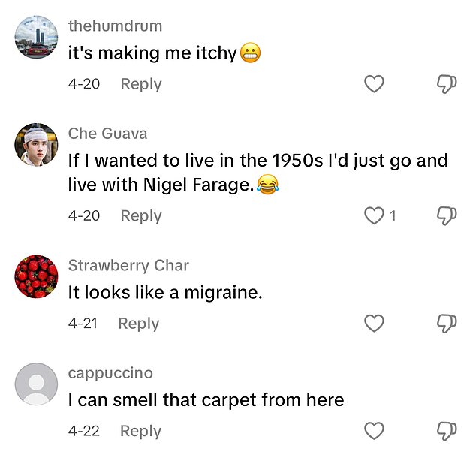476x458 pixels.
Task: Reply to Che Guava's comment
Action: click(141, 215)
